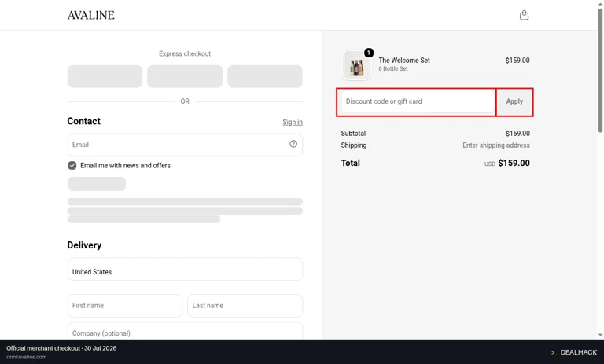This screenshot has height=364, width=604.
Task: Click the Enter shipping address text
Action: [x=496, y=145]
